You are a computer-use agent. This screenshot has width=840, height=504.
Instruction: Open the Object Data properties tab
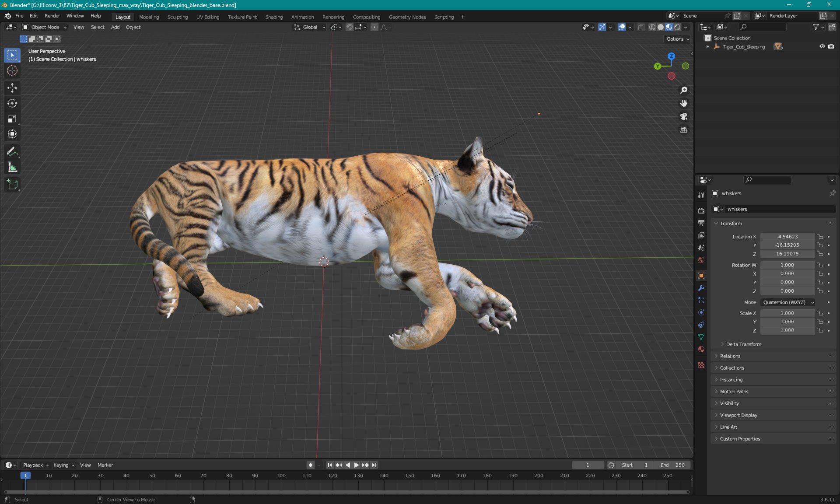click(701, 337)
